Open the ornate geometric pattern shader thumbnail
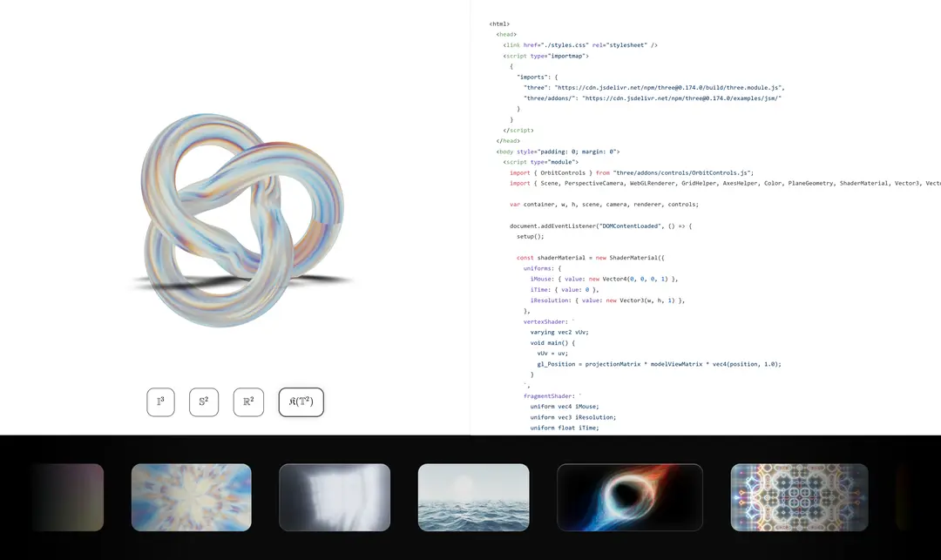The width and height of the screenshot is (941, 560). pos(799,497)
